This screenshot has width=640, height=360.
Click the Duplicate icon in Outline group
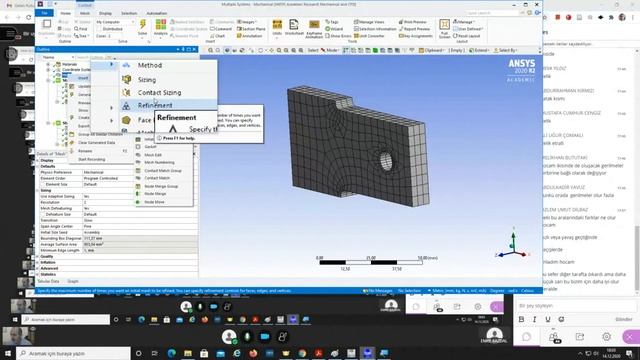(x=47, y=24)
